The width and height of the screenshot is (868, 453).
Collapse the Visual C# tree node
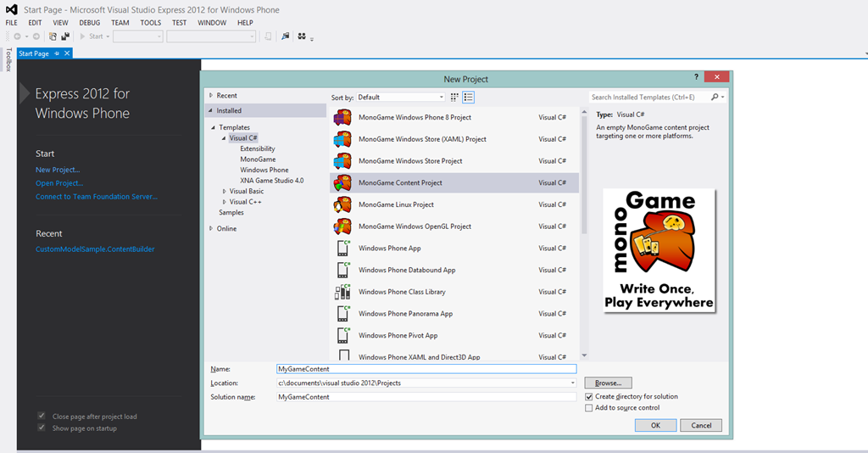point(224,138)
